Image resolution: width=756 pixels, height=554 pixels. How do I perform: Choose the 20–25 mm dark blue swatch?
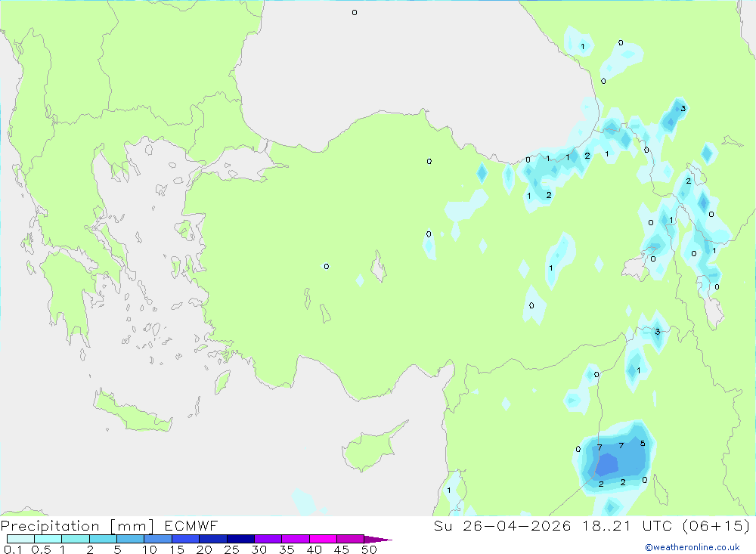(x=212, y=539)
